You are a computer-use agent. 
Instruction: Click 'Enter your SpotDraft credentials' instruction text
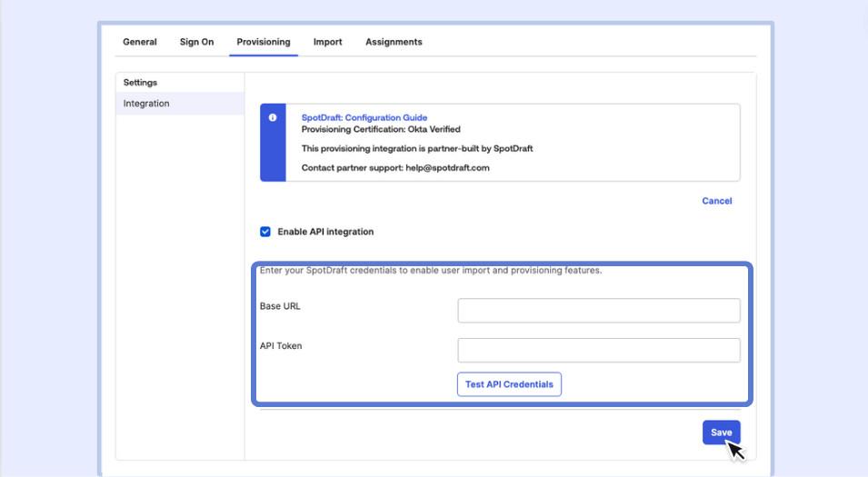(x=431, y=270)
